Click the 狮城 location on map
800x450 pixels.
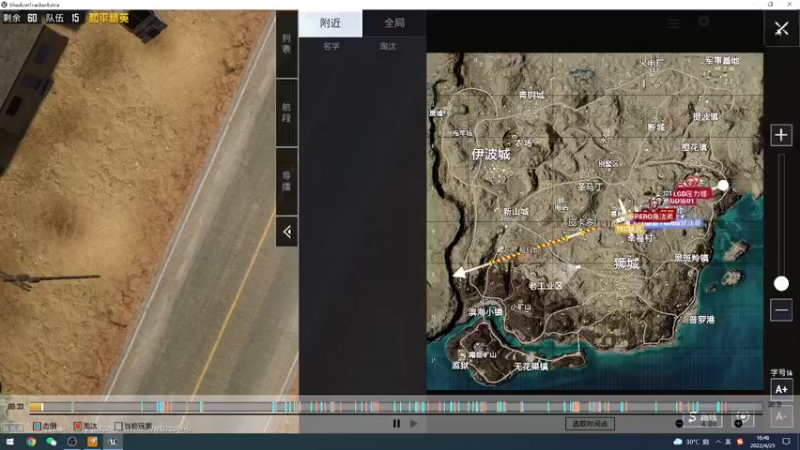[x=627, y=263]
